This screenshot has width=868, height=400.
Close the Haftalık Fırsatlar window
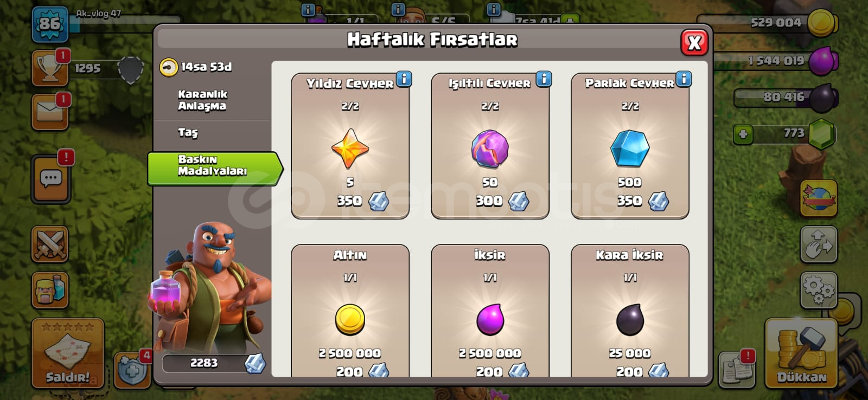tap(694, 42)
